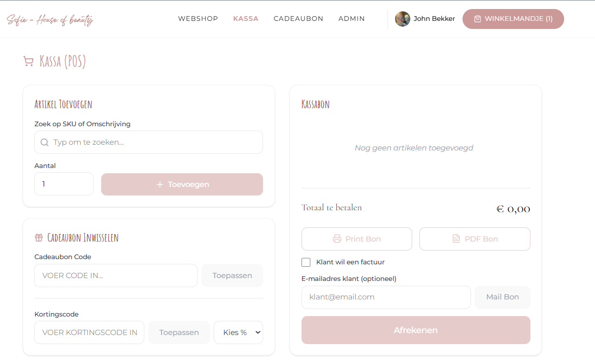Open the 'Kies %' discount dropdown
The height and width of the screenshot is (364, 595).
click(x=238, y=332)
